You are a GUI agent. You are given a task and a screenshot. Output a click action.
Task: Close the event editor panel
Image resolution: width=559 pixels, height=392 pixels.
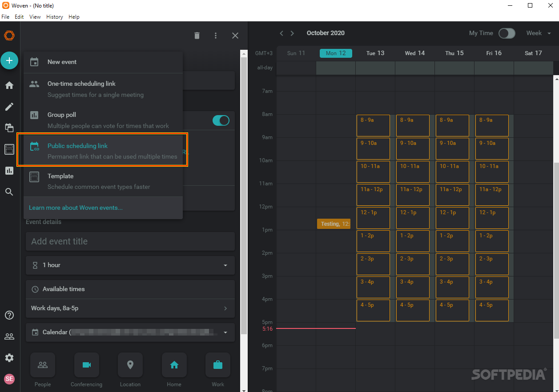[235, 36]
